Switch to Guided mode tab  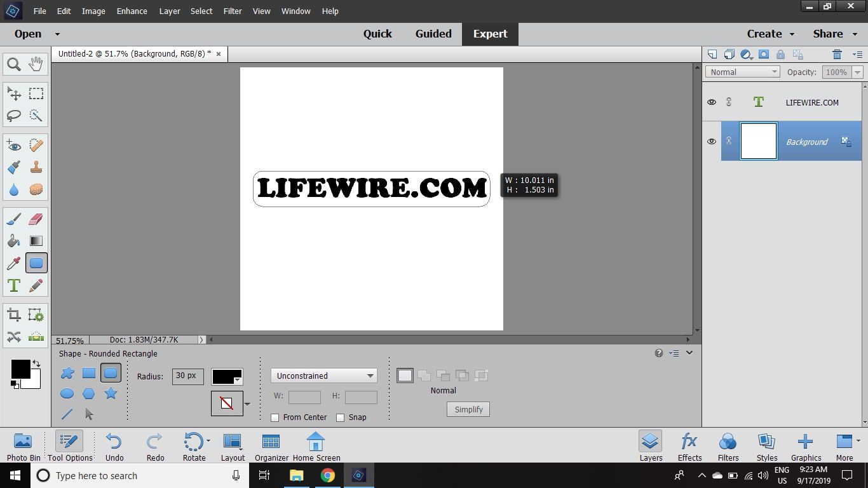coord(433,34)
